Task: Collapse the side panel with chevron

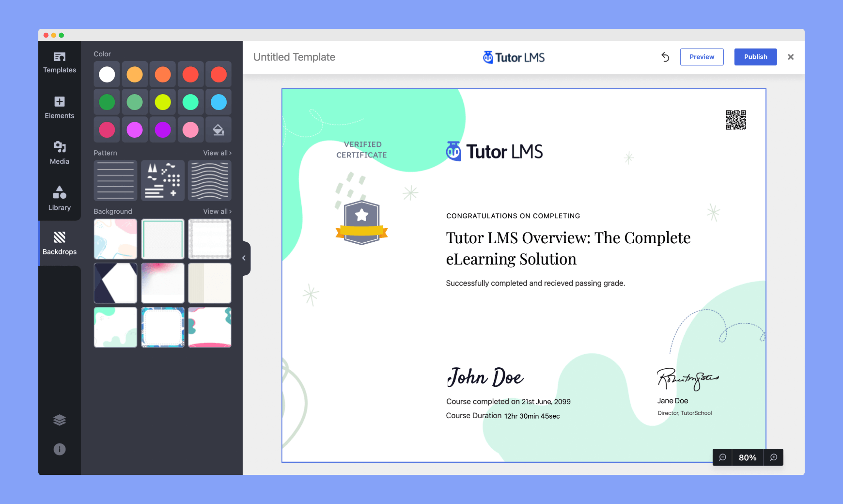Action: [x=245, y=258]
